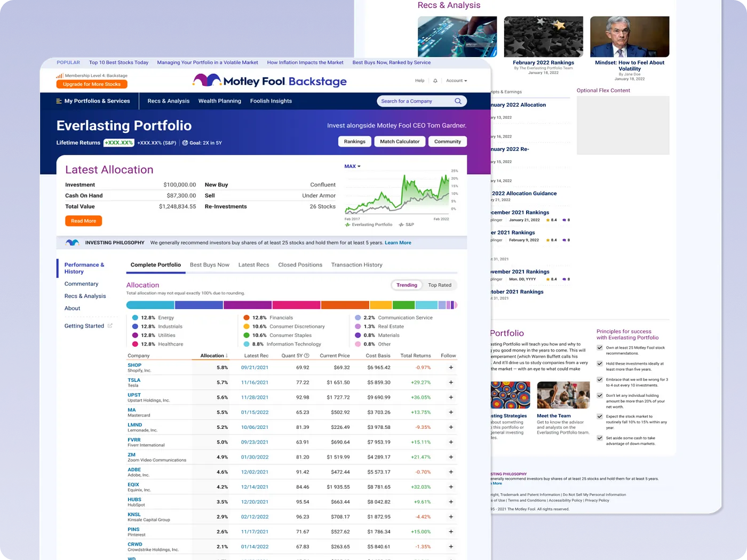Viewport: 747px width, 560px height.
Task: Click the external link icon beside Getting Started
Action: pos(110,326)
